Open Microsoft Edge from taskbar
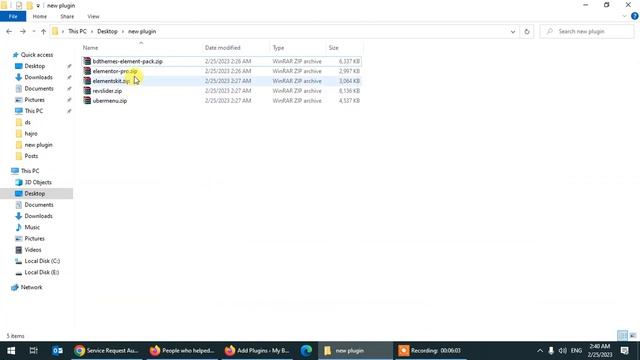Viewport: 640px width, 360px height. 306,351
